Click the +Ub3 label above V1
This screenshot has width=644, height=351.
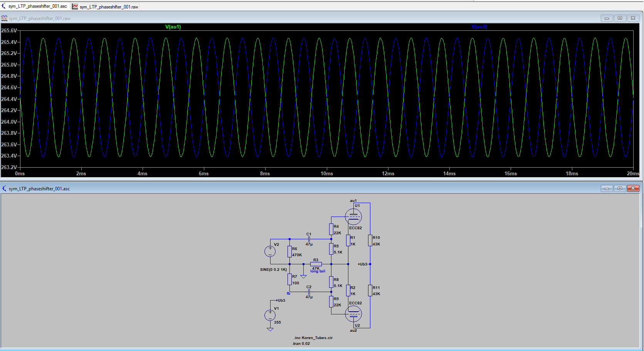click(x=280, y=301)
